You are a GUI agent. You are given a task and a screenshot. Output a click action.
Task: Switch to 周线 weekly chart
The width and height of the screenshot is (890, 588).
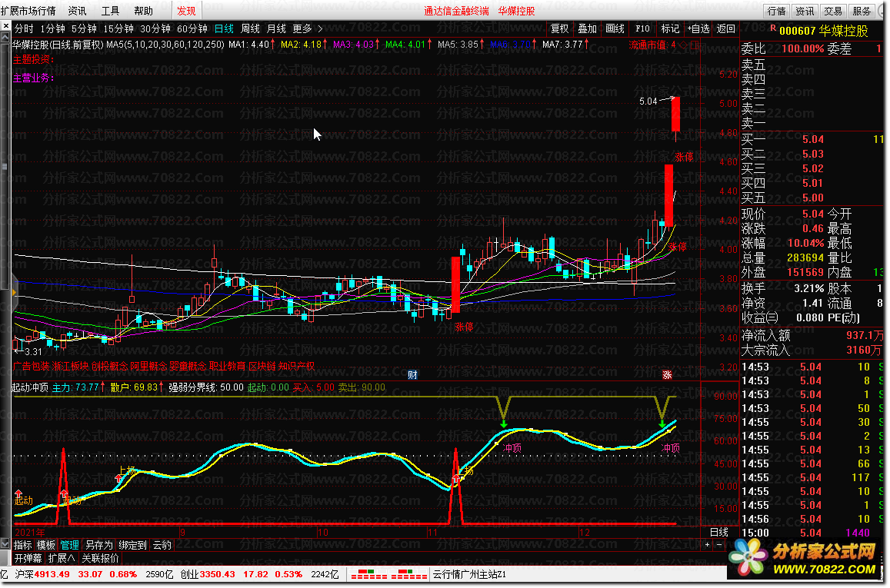250,28
